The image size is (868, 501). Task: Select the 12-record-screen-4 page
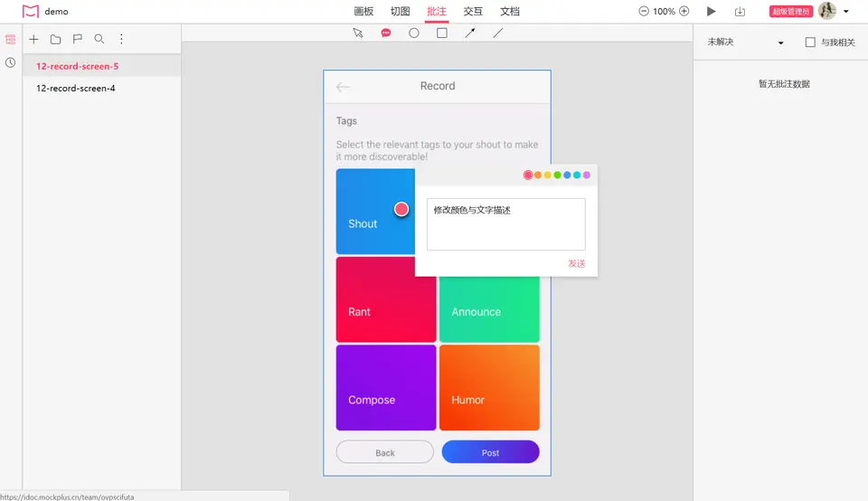[x=102, y=88]
